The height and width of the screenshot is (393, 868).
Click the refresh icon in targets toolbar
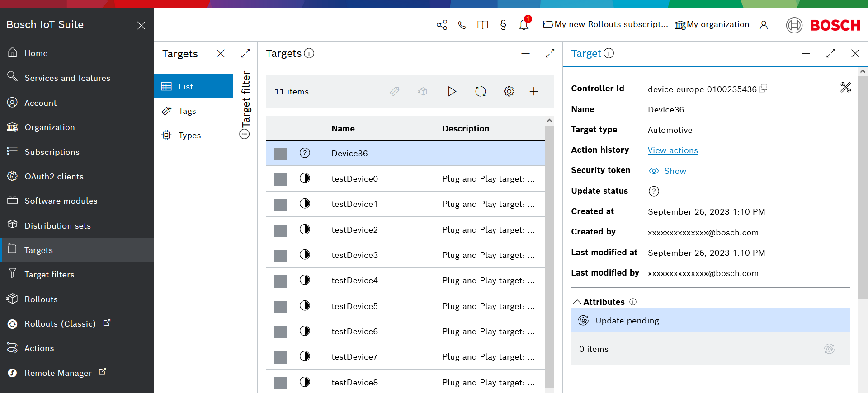coord(480,92)
